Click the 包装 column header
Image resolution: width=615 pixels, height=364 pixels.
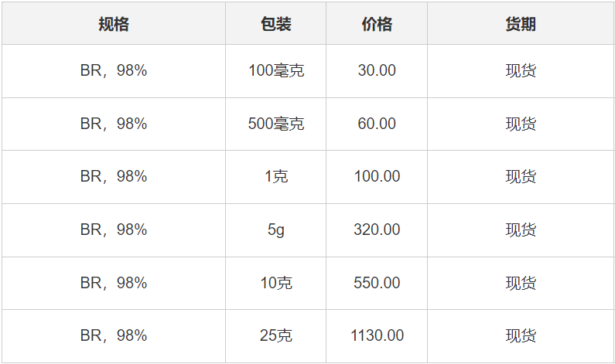pyautogui.click(x=275, y=24)
